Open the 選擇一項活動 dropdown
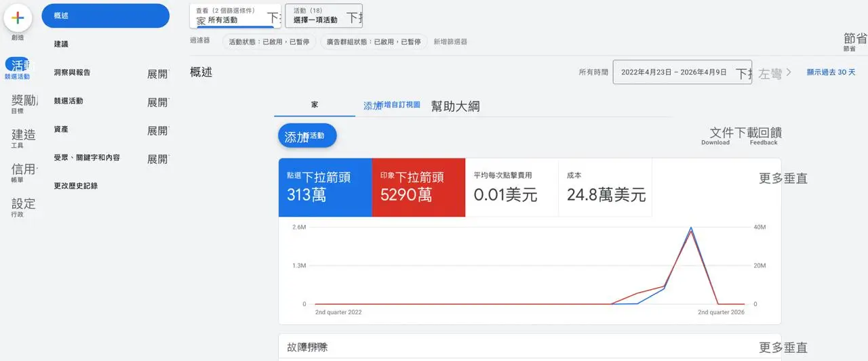This screenshot has height=361, width=868. click(x=323, y=16)
